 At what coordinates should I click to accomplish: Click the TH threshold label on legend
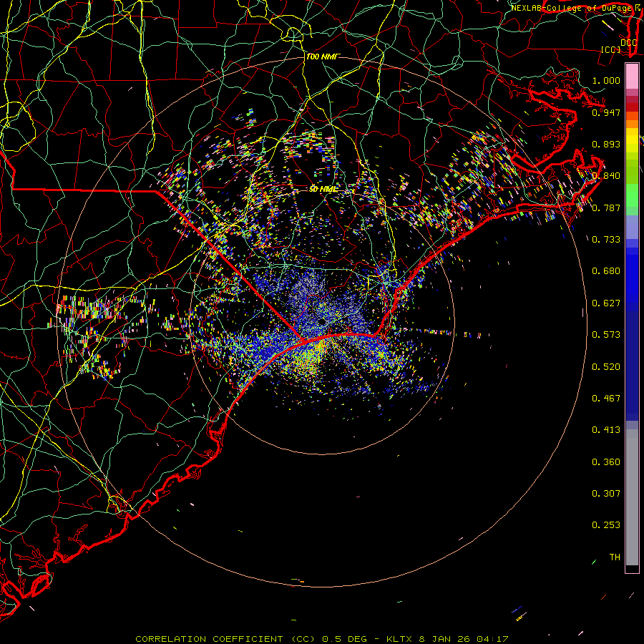coord(615,557)
